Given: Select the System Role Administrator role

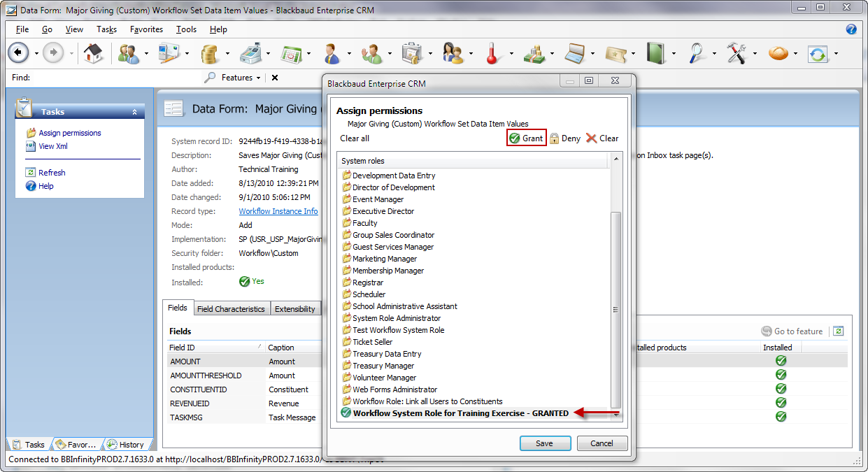Looking at the screenshot, I should point(396,318).
